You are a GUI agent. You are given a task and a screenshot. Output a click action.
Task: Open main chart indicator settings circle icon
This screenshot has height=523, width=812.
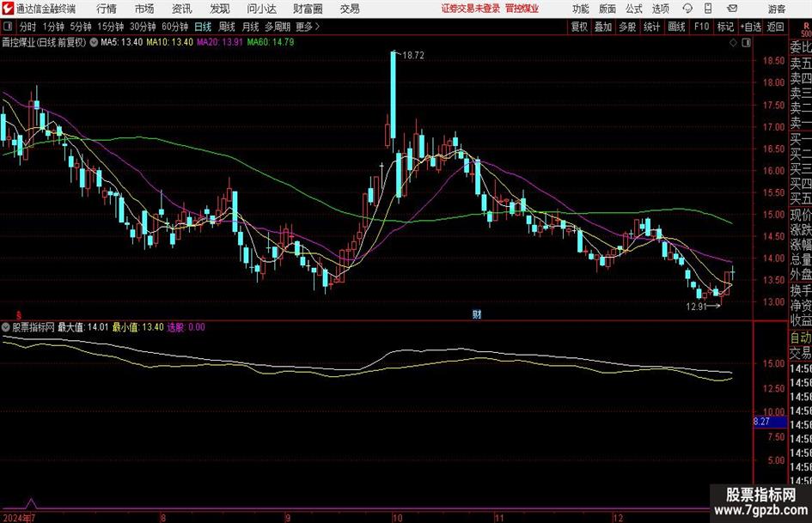(x=94, y=42)
